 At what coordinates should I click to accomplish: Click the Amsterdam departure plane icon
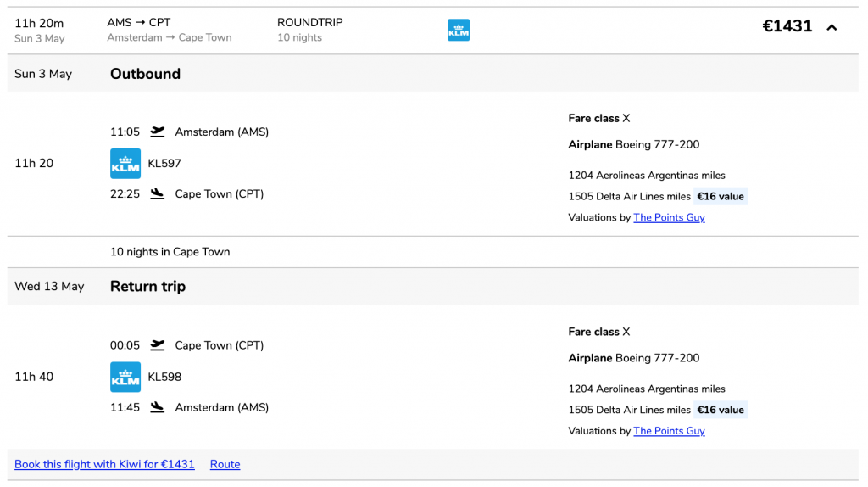click(157, 132)
